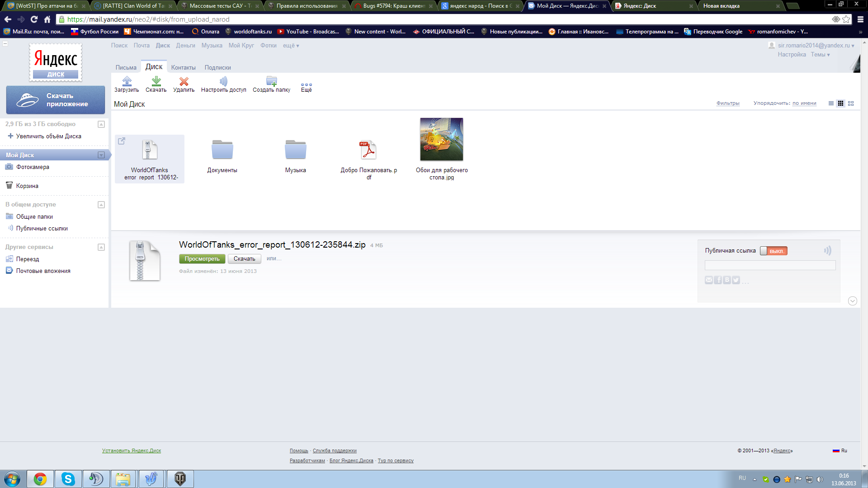
Task: Share link on Twitter icon
Action: (x=736, y=280)
